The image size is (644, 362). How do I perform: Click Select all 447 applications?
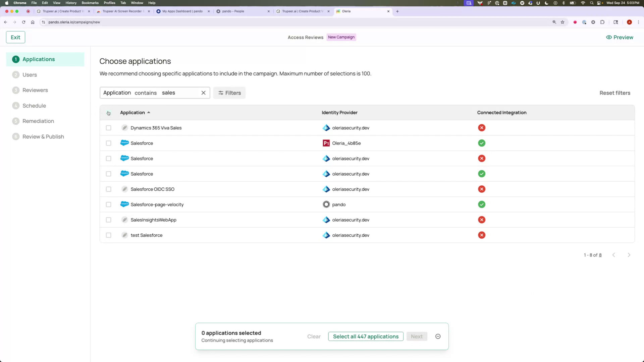tap(365, 336)
